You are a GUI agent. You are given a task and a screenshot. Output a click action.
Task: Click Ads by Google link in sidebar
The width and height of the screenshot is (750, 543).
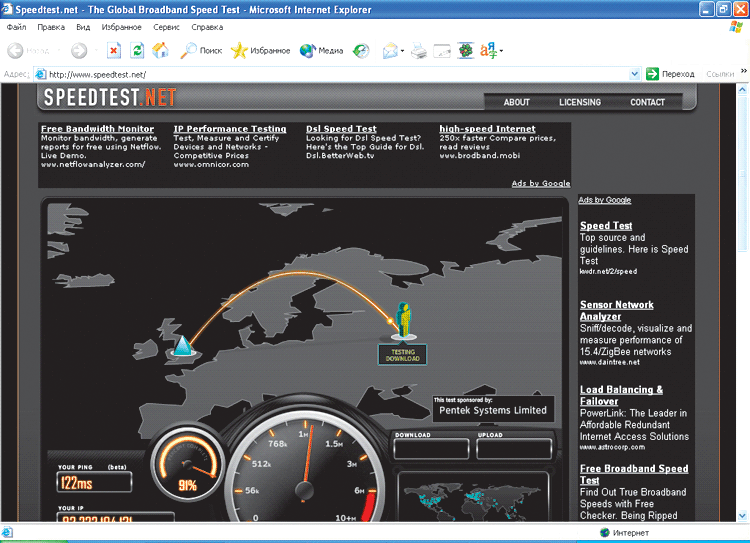point(605,200)
